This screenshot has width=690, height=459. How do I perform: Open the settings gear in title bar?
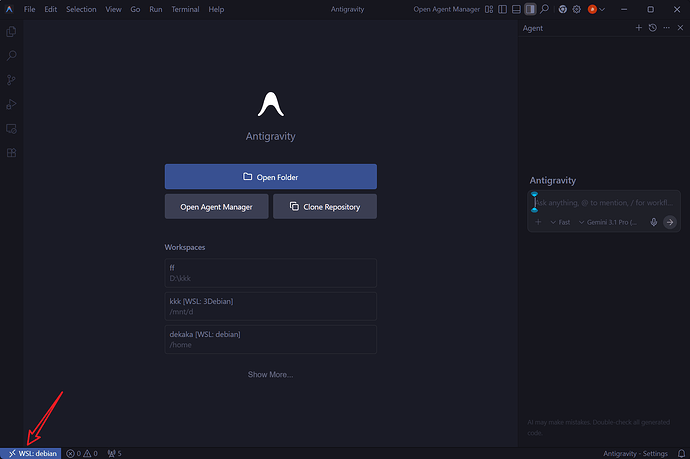pos(576,9)
